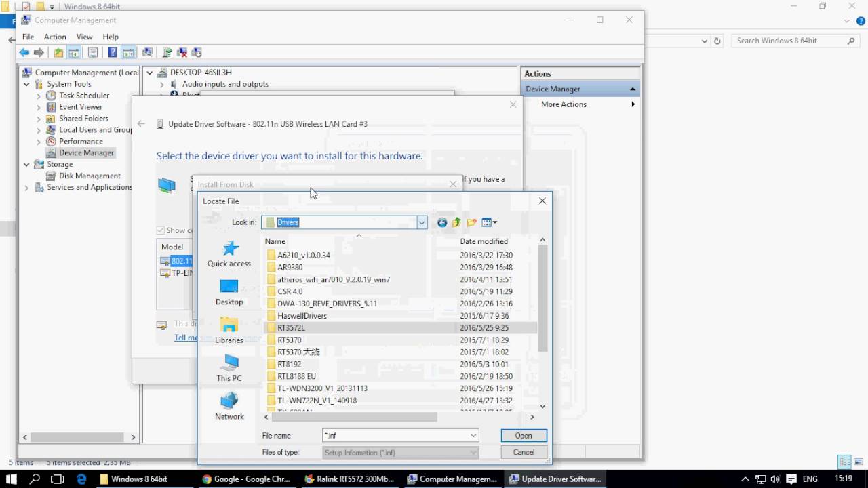
Task: Open Task View on taskbar
Action: pos(58,479)
